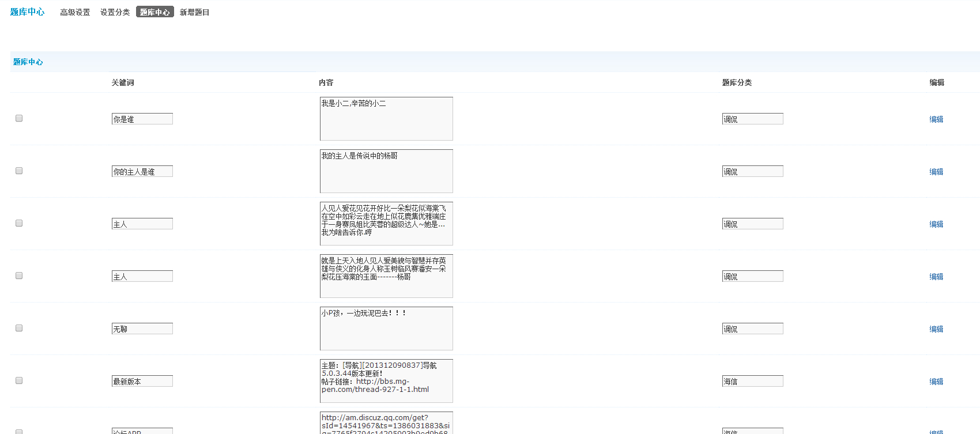This screenshot has height=434, width=980.
Task: Click the content box reading 我的主人是传说中的杨哥
Action: click(x=386, y=171)
